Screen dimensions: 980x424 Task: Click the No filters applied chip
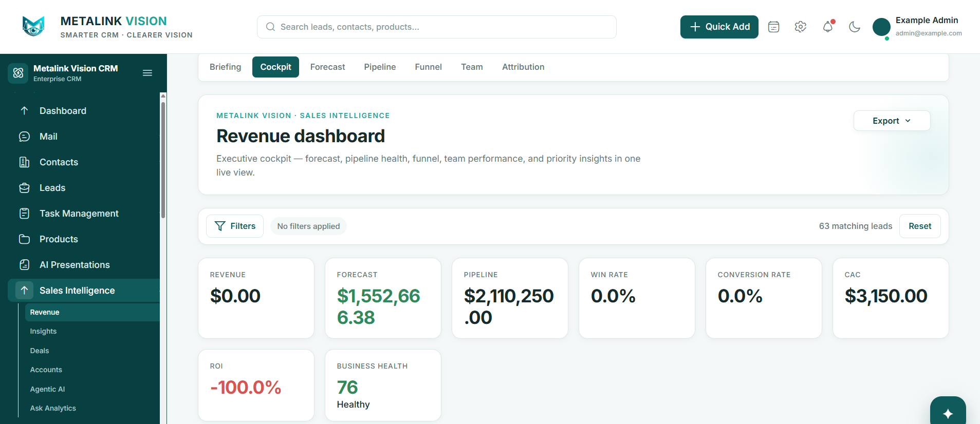[x=308, y=226]
